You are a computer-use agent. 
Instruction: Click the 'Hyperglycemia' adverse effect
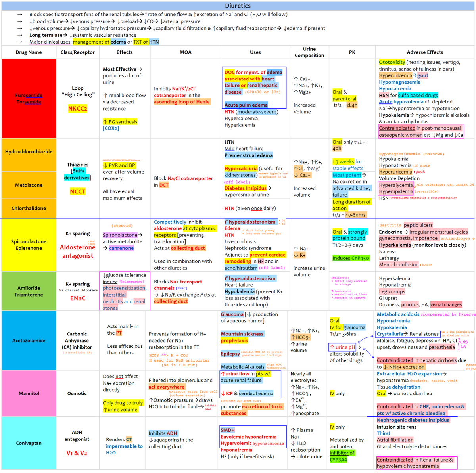[x=396, y=185]
